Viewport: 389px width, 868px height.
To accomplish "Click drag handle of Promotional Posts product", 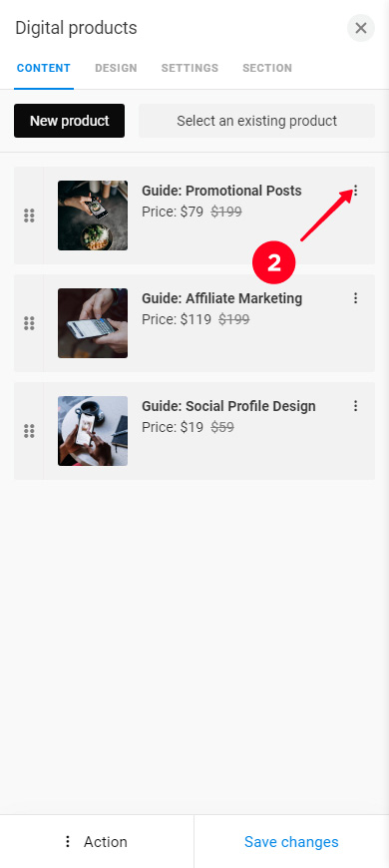I will [29, 216].
